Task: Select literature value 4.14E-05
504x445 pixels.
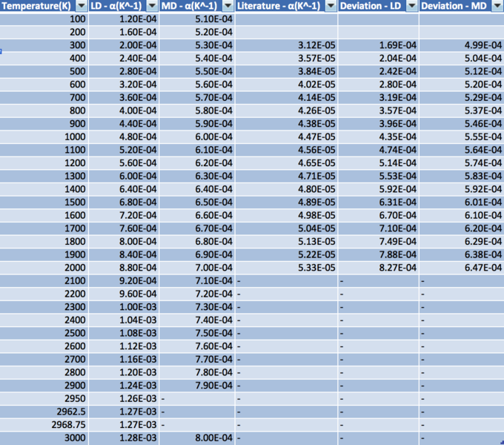Action: (x=286, y=97)
